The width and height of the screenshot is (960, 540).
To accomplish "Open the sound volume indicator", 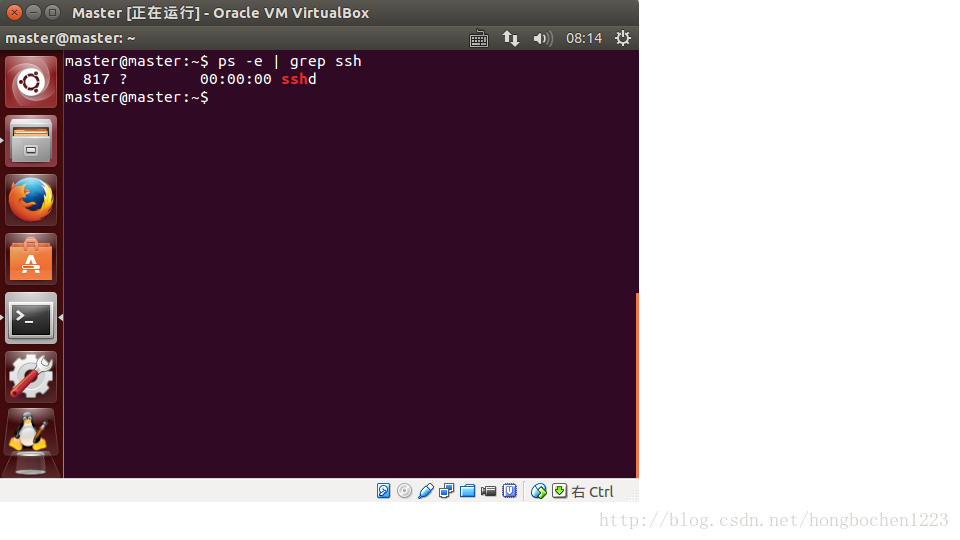I will [x=542, y=39].
